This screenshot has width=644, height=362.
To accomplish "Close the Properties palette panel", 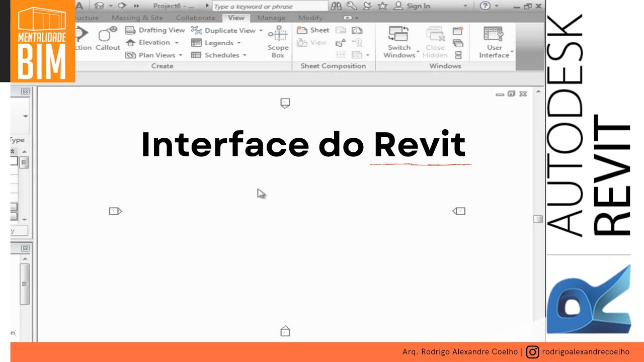I will coord(25,92).
